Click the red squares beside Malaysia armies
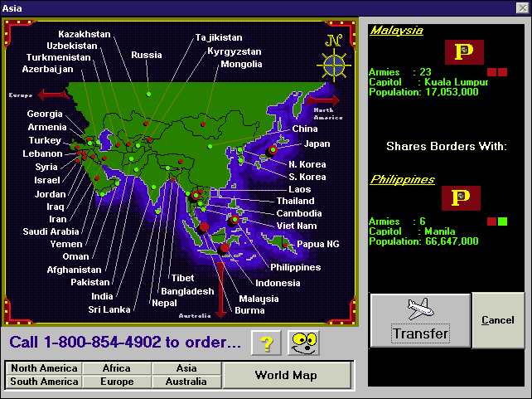This screenshot has width=532, height=399. pos(497,72)
